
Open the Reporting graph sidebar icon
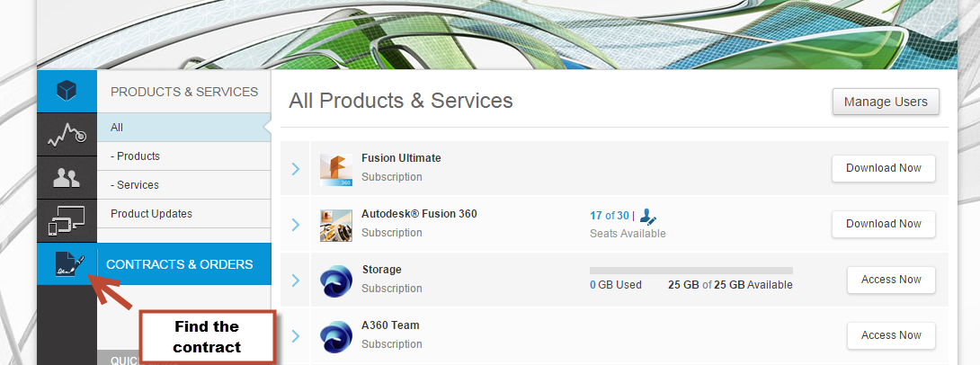coord(67,134)
